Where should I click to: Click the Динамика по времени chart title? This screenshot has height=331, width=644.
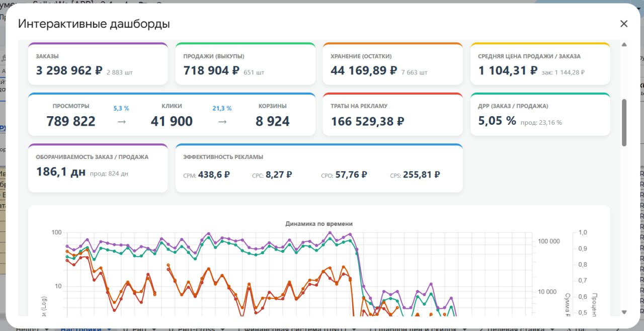tap(319, 223)
